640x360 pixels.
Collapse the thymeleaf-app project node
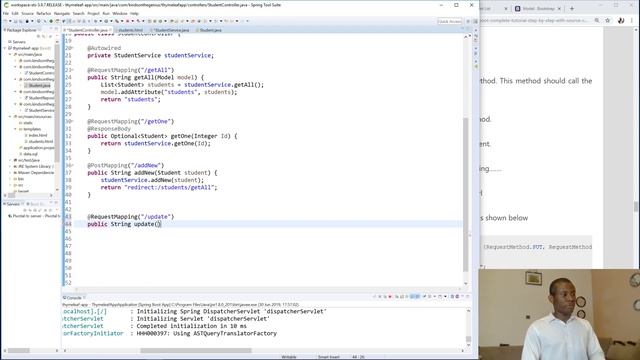tap(5, 48)
